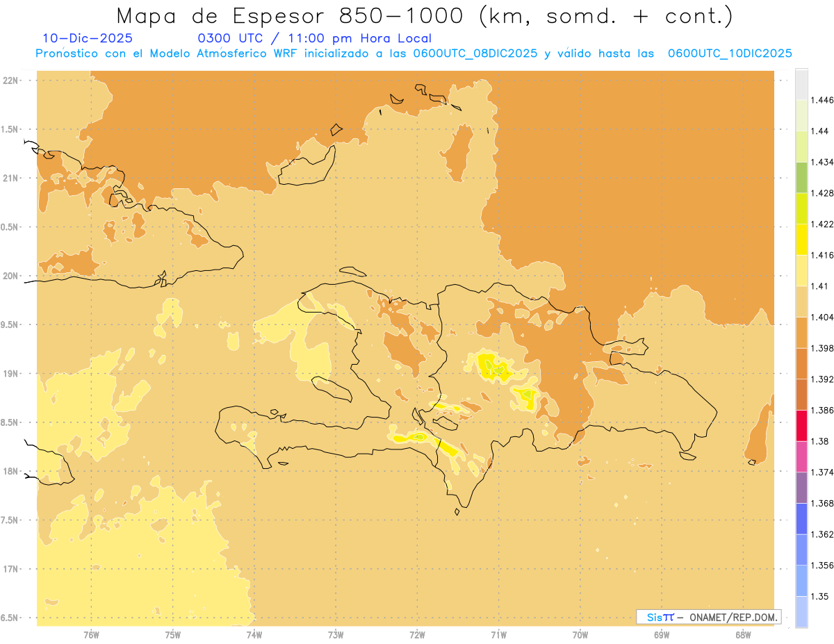Click the longitude axis label 68W
Screen dimensions: 834x644
743,634
